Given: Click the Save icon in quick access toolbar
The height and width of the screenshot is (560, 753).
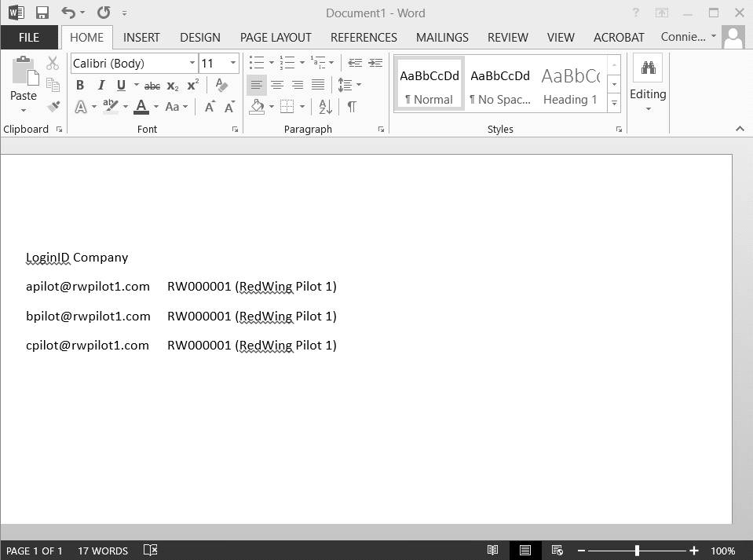Looking at the screenshot, I should (42, 13).
